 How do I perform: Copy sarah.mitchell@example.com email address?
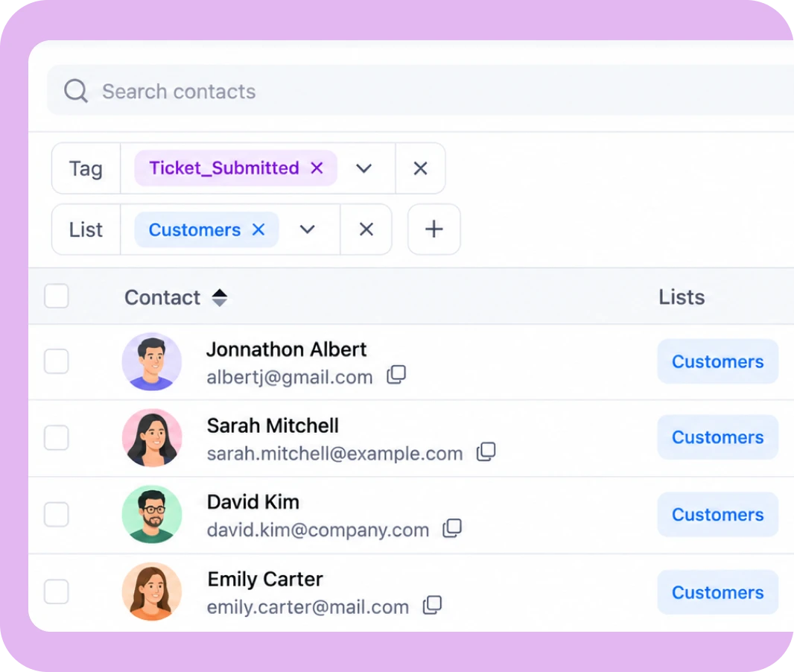click(x=486, y=451)
